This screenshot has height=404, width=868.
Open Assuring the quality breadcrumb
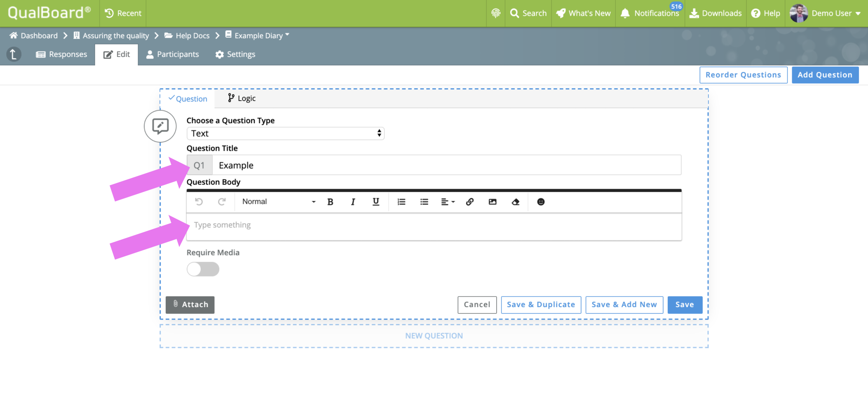pos(111,35)
